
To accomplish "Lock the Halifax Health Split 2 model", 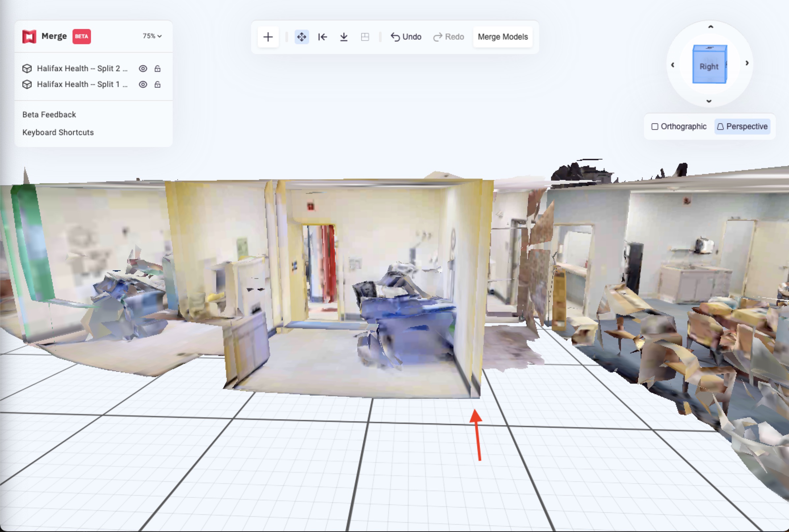I will coord(158,69).
